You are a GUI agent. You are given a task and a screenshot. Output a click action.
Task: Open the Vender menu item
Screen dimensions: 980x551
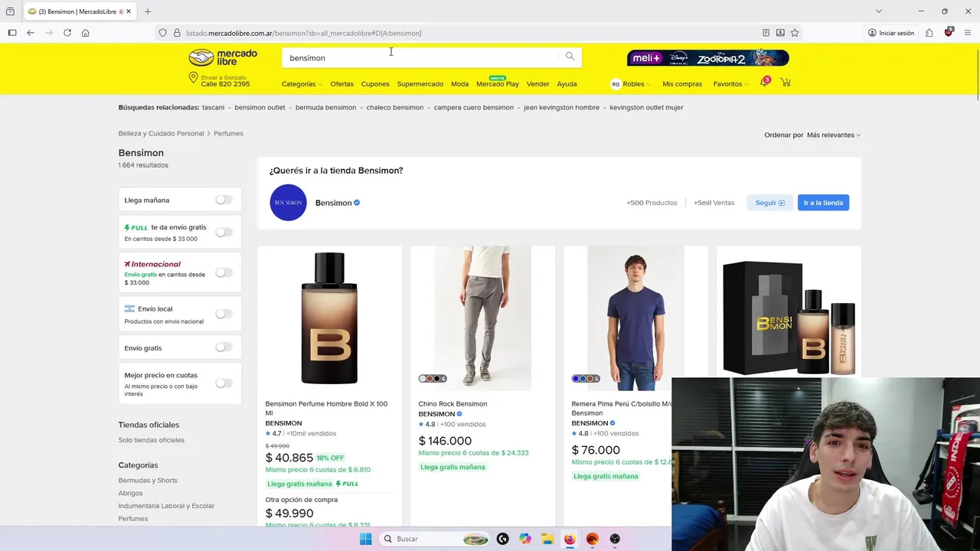537,84
